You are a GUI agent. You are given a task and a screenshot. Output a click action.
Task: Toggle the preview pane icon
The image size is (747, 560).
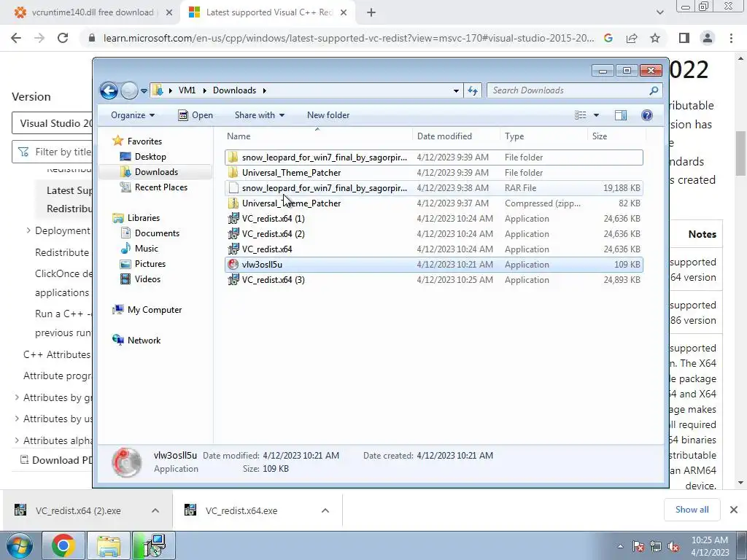point(620,115)
